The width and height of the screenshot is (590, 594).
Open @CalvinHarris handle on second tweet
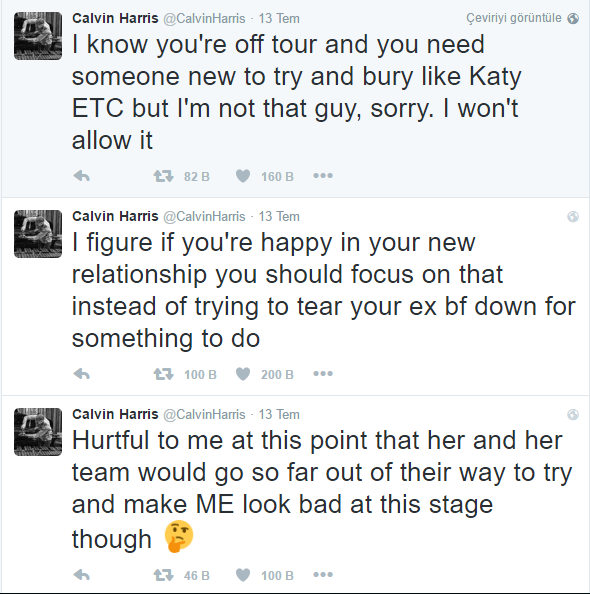pos(204,216)
